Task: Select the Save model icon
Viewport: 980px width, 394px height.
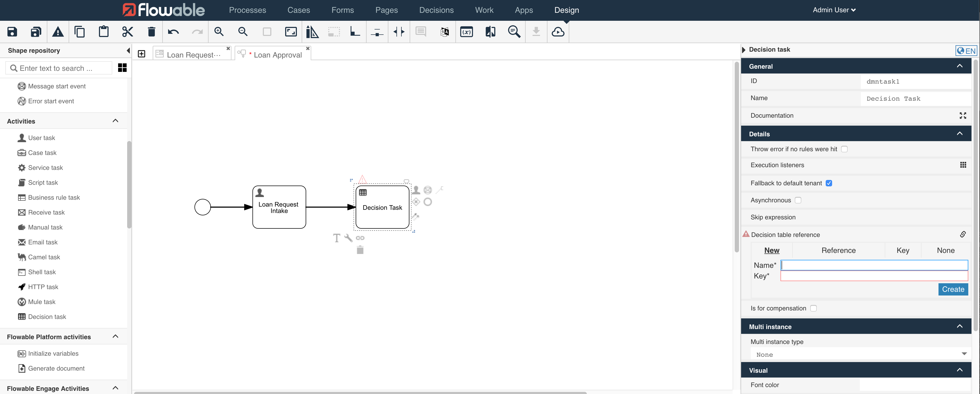Action: pos(12,32)
